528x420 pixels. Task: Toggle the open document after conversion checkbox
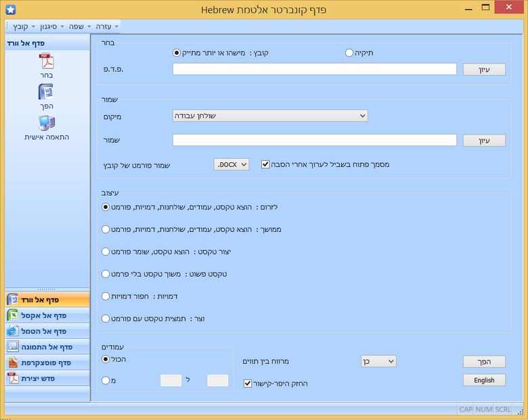tap(265, 164)
